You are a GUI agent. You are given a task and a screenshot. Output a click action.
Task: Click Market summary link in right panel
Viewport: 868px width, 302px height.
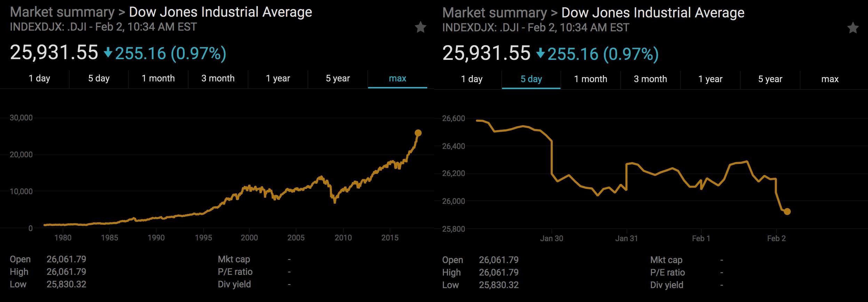495,13
